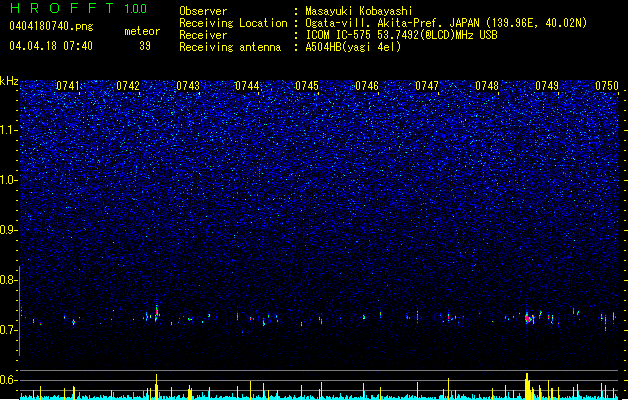Click the bright red meteor echo near 0749
Viewport: 629px width, 400px height.
click(528, 319)
